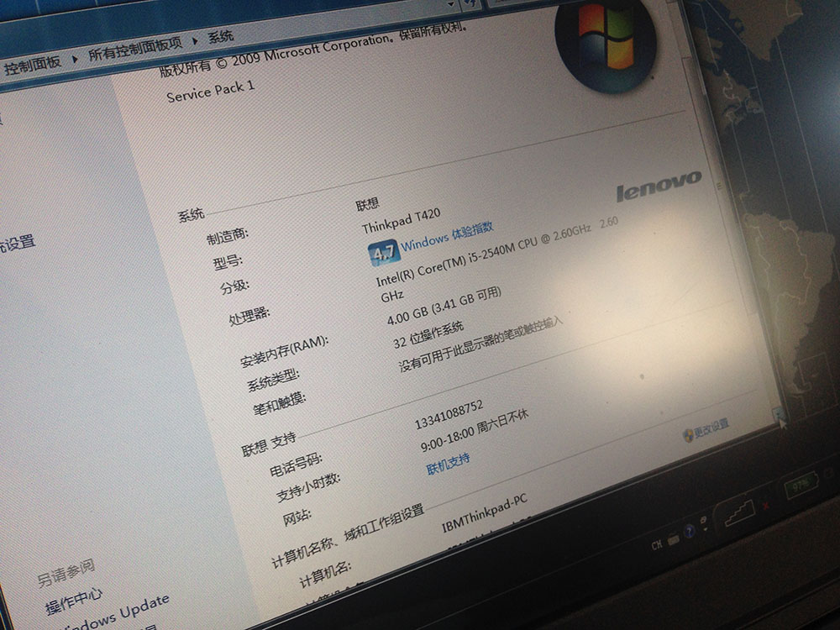Click the scrollbar down arrow
Image resolution: width=840 pixels, height=630 pixels.
tap(778, 412)
